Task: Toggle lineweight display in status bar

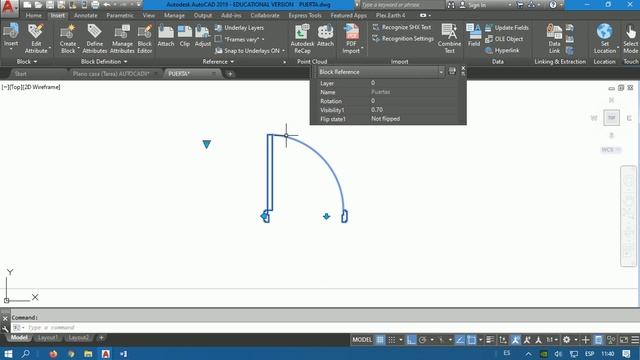Action: (x=490, y=340)
